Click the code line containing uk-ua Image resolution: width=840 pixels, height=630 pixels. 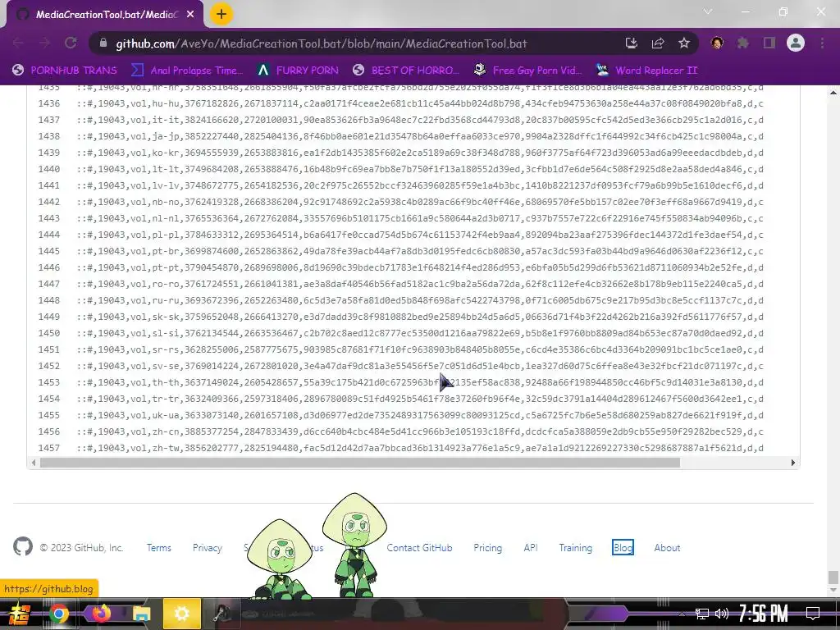pyautogui.click(x=420, y=415)
